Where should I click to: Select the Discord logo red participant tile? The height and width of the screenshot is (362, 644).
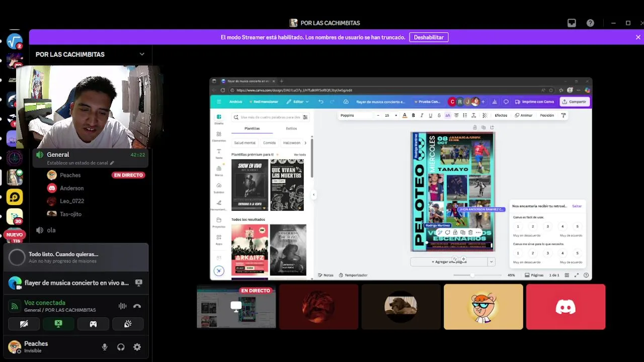(x=566, y=307)
